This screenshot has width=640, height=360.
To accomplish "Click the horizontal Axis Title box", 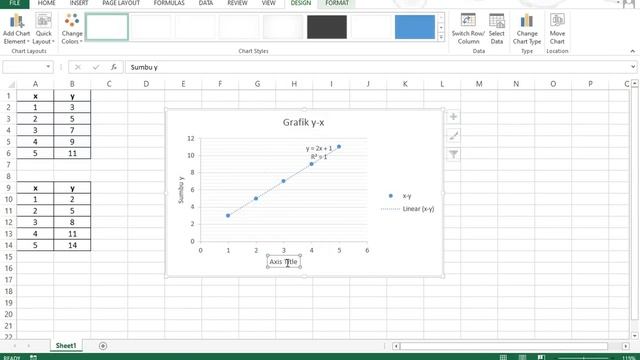I will coord(284,262).
